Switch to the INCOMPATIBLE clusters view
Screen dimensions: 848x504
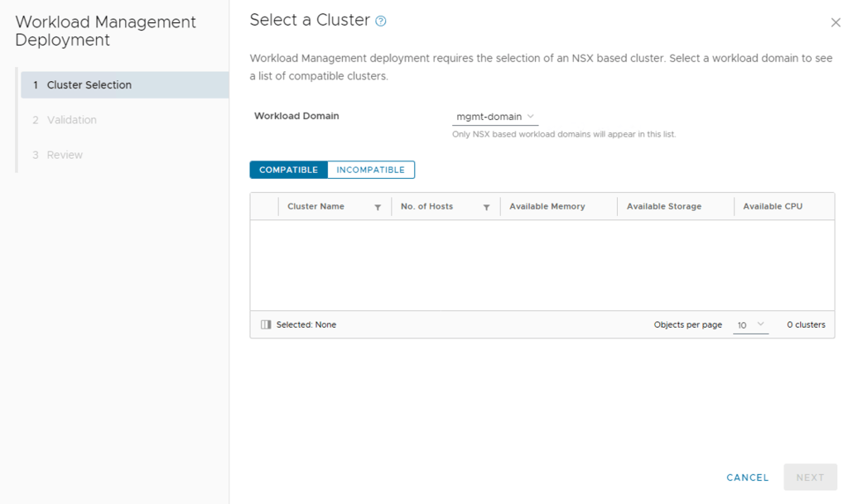370,170
